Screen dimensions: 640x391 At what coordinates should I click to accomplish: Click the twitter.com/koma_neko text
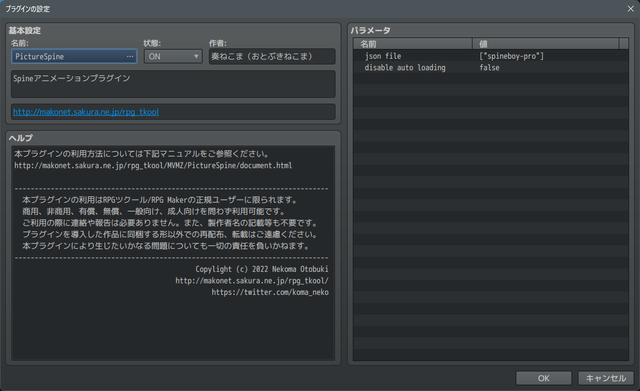[x=270, y=292]
